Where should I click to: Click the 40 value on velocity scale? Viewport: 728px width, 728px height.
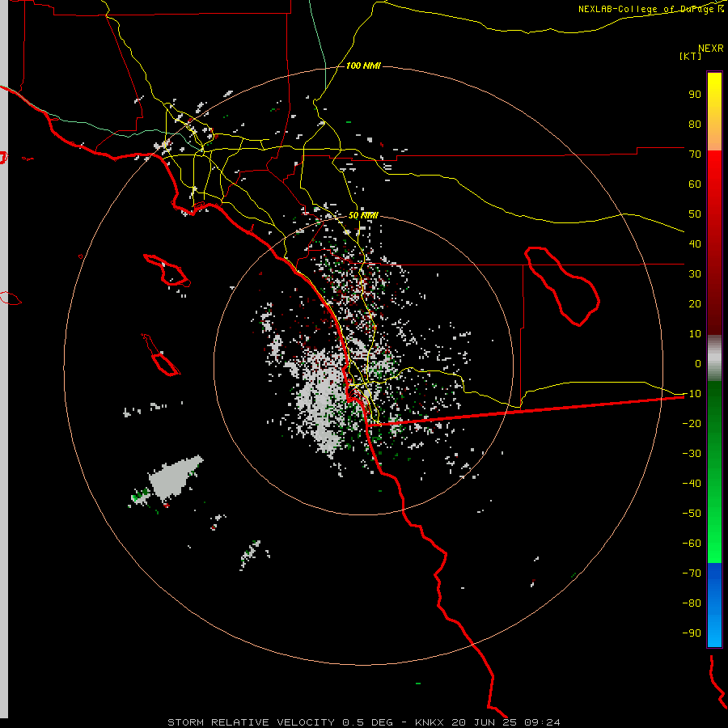tap(695, 244)
